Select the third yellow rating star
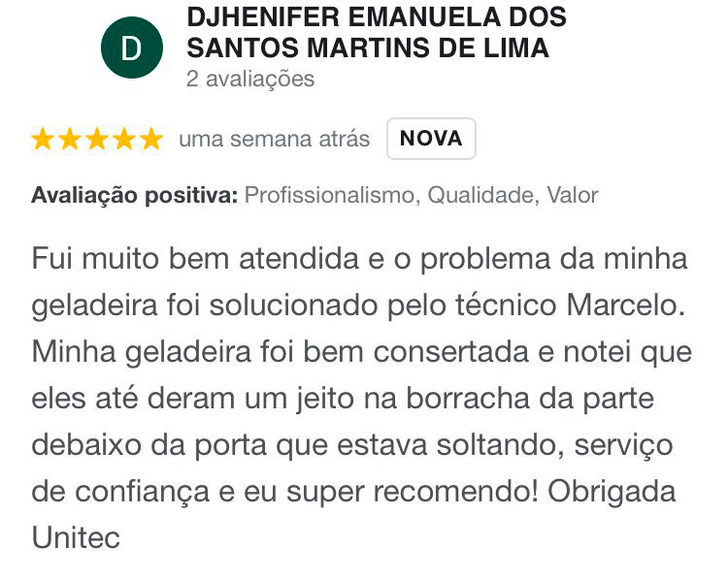728x579 pixels. (x=97, y=139)
